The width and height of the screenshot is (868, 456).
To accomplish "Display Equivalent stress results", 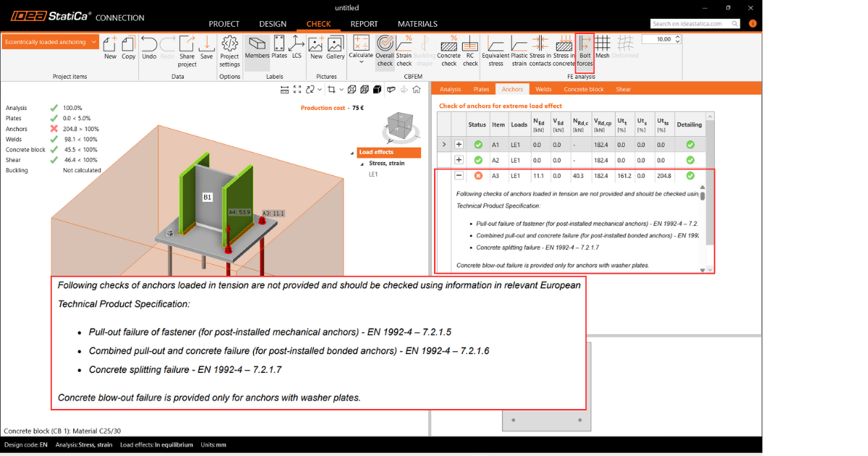I will pos(495,51).
